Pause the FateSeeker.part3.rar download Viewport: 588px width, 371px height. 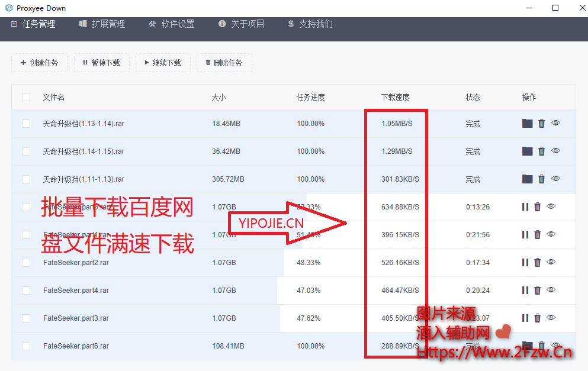(525, 318)
